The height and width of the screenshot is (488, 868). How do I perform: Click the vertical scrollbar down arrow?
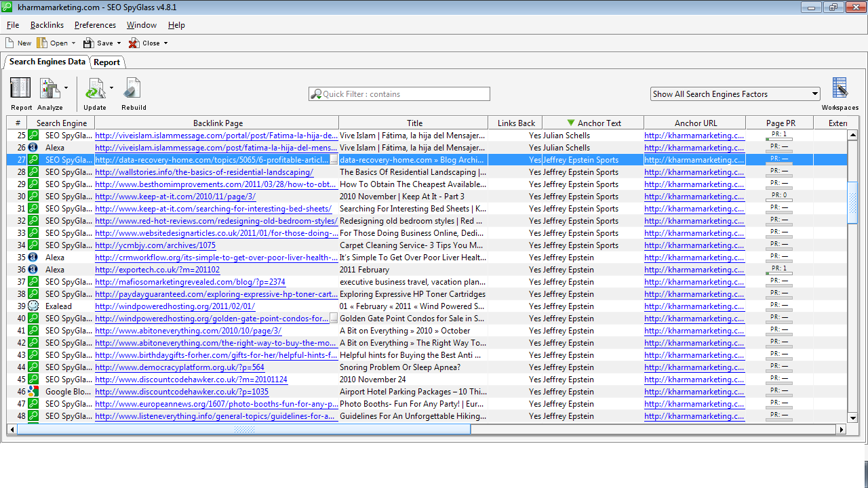[853, 419]
